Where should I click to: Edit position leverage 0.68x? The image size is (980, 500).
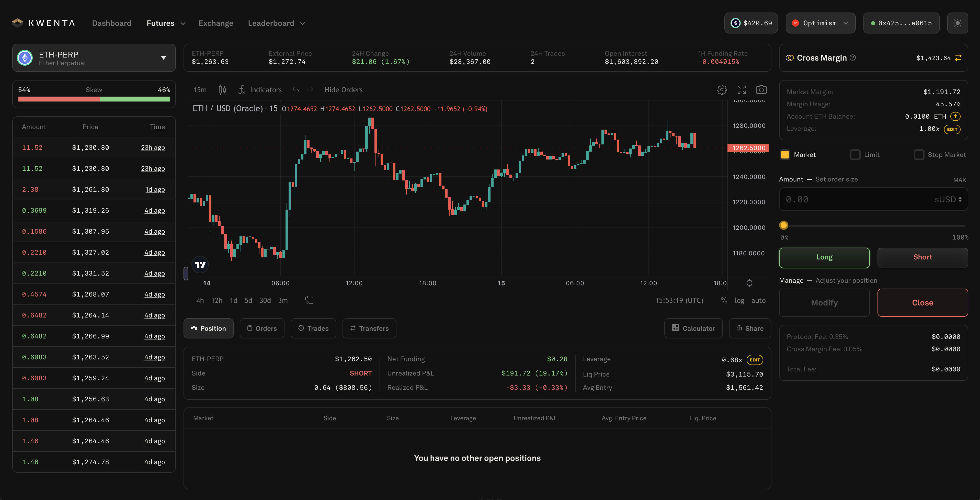[755, 360]
